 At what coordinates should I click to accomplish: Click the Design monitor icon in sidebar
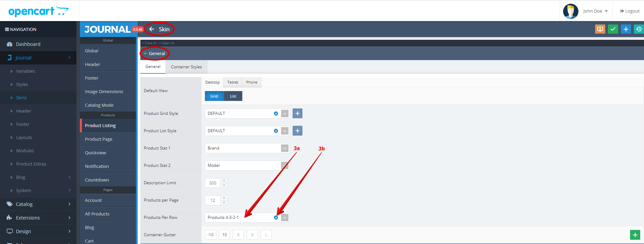click(10, 231)
